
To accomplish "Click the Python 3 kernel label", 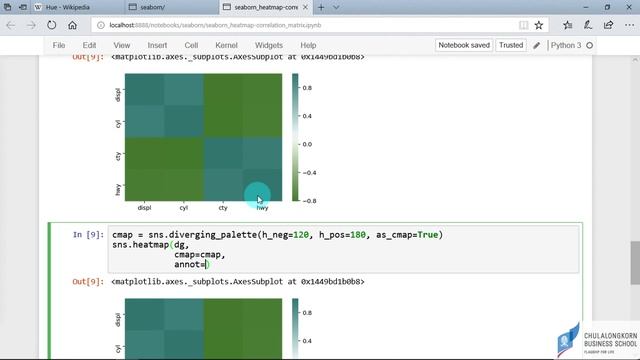I will point(566,45).
